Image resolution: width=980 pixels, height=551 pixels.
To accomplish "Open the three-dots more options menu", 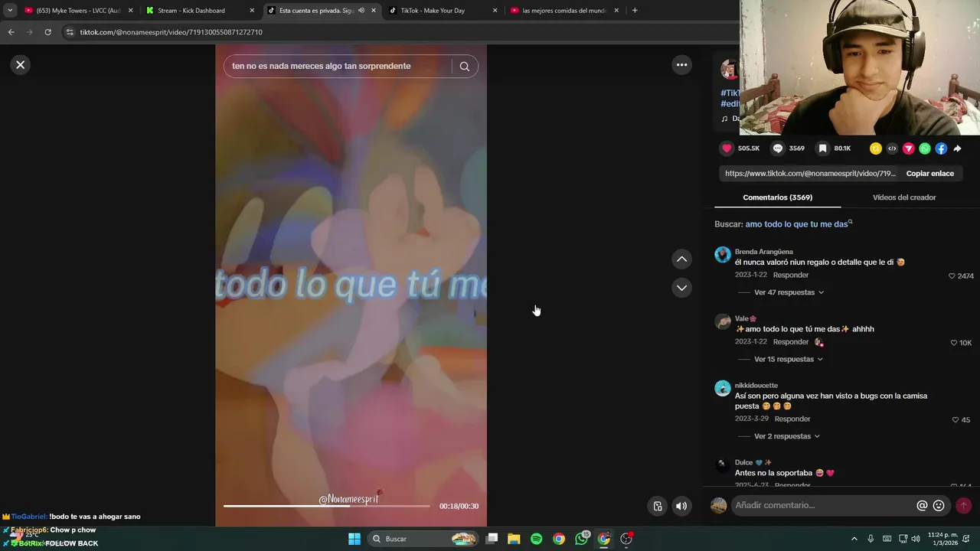I will coord(681,65).
